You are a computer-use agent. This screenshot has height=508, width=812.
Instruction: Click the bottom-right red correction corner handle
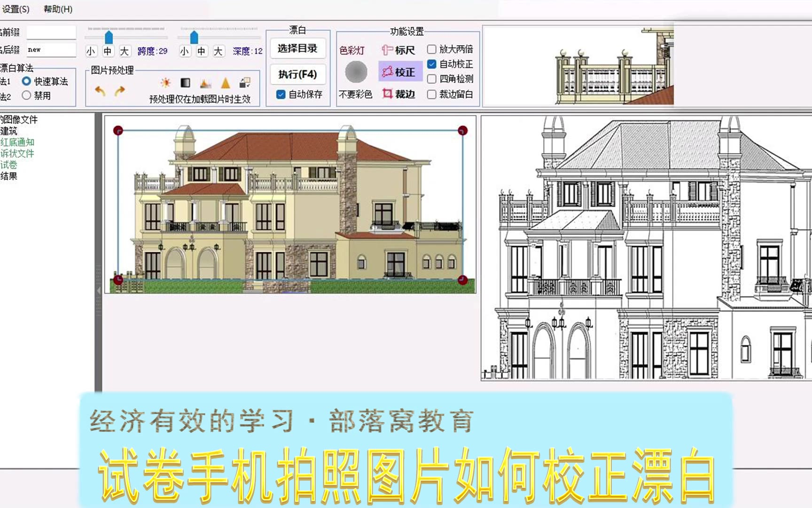[462, 280]
